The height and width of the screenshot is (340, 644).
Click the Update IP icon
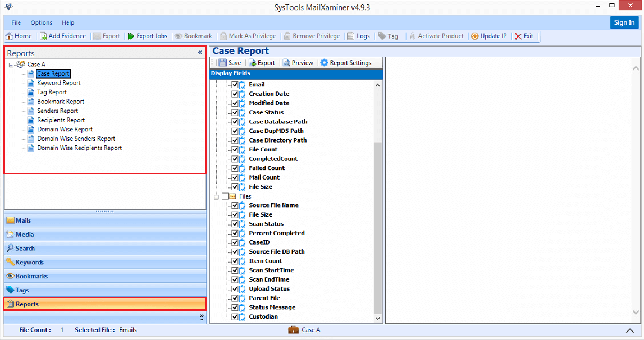(488, 36)
